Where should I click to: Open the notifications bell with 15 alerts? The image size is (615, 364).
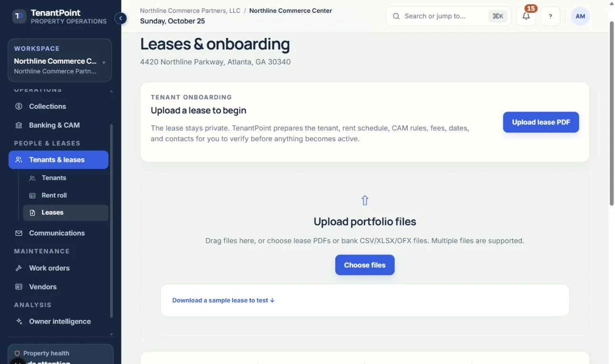pyautogui.click(x=526, y=16)
